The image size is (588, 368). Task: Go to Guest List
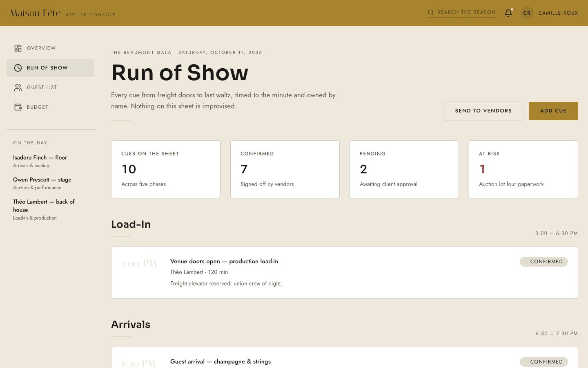pos(50,88)
